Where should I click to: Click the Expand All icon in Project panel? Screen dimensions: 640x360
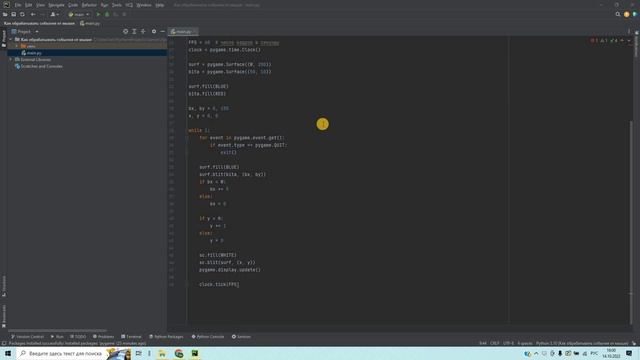(x=134, y=31)
